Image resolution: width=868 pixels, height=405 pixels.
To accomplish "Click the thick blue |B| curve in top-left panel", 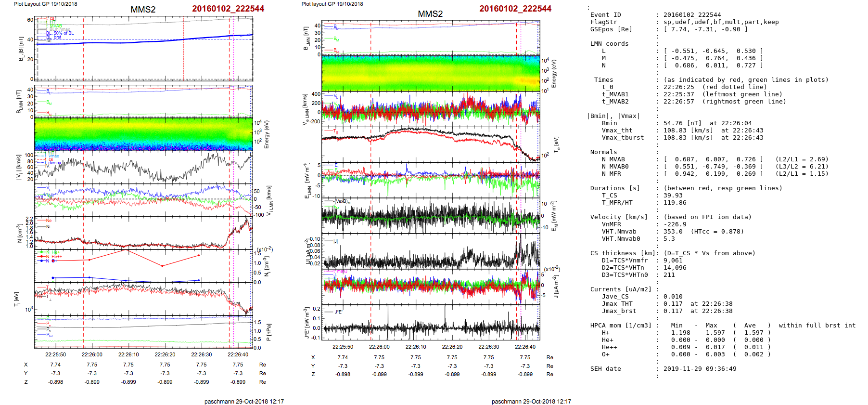I will coord(144,41).
